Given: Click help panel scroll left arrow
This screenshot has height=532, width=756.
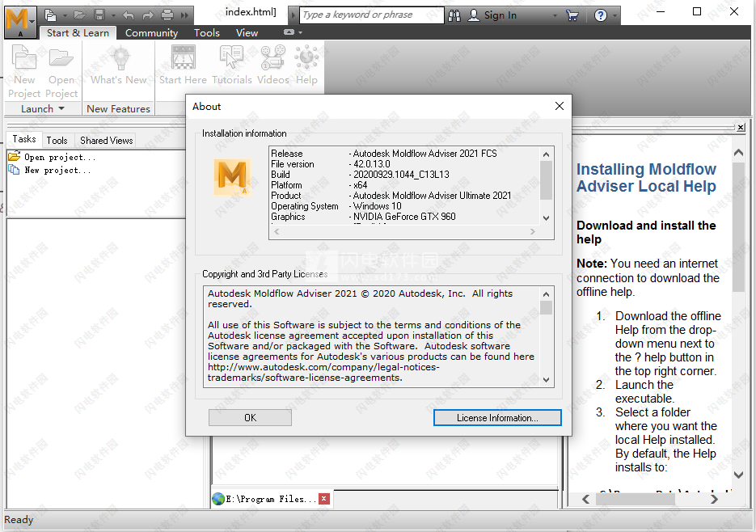Looking at the screenshot, I should 586,499.
